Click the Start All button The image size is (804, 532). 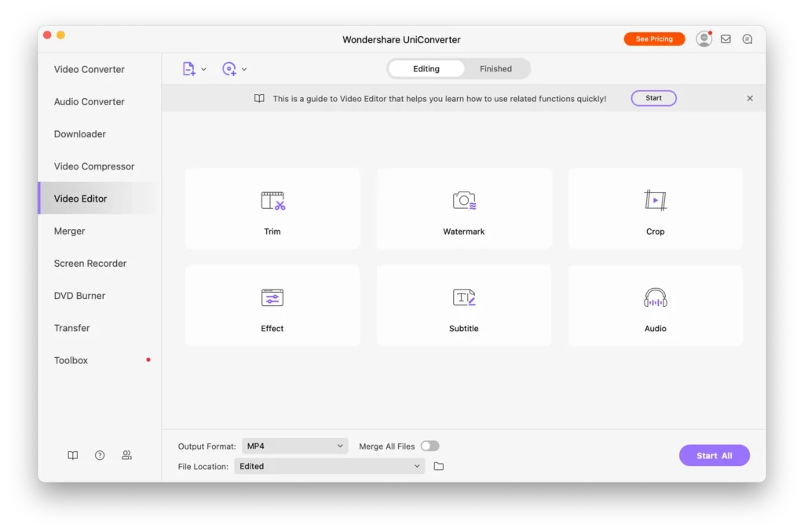pyautogui.click(x=714, y=456)
